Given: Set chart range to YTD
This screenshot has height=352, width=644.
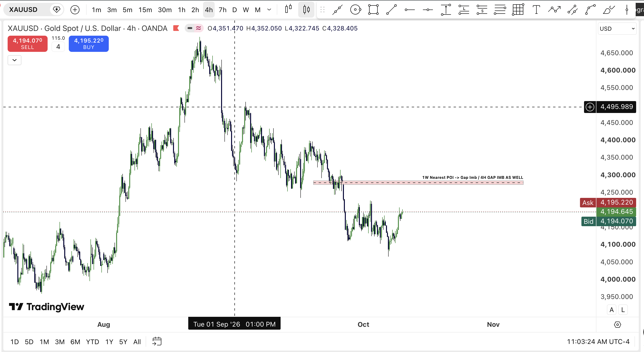Looking at the screenshot, I should [x=92, y=342].
